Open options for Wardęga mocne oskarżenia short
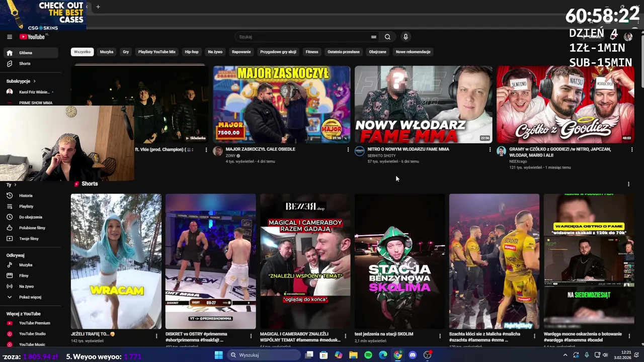Viewport: 644px width, 362px height. click(x=629, y=336)
